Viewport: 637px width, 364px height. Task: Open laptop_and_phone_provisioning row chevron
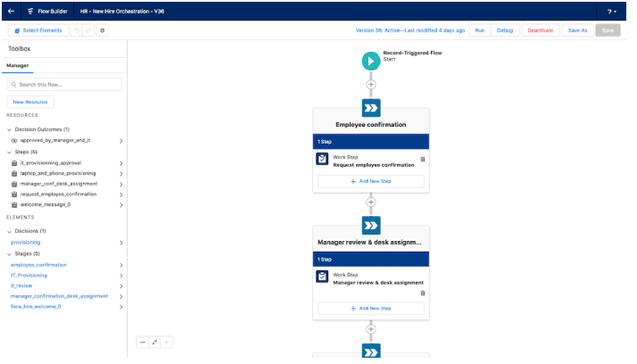point(121,174)
